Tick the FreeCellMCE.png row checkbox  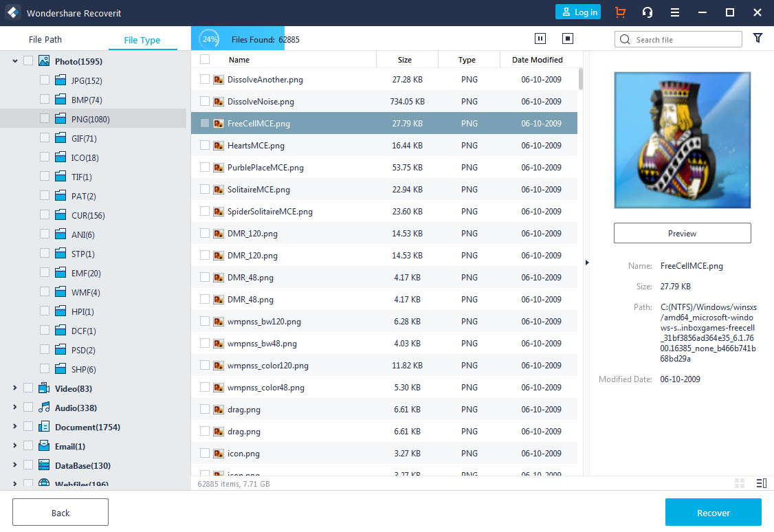(x=205, y=123)
